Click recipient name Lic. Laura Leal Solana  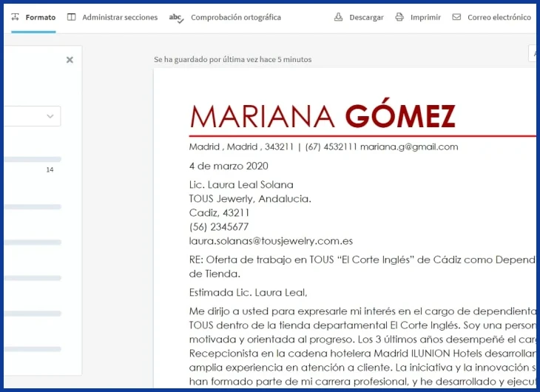pos(241,185)
